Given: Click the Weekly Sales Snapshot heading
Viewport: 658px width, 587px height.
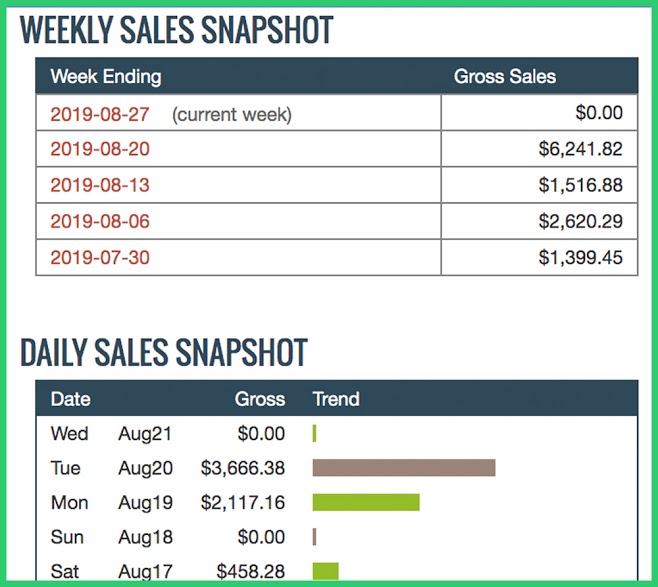Looking at the screenshot, I should [x=176, y=30].
